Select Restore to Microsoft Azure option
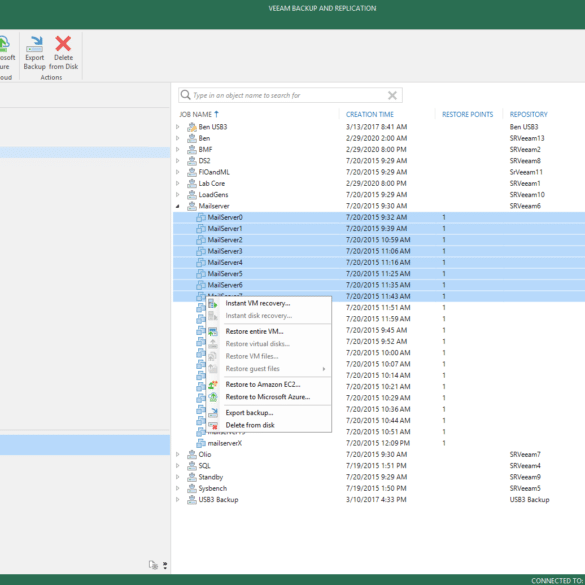Image resolution: width=585 pixels, height=585 pixels. click(269, 397)
